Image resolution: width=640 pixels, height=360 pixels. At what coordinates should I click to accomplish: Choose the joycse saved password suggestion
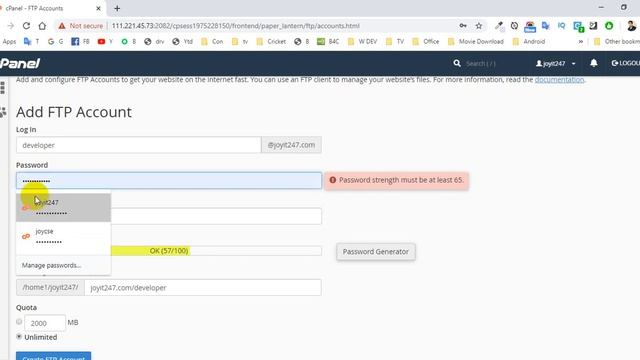click(63, 236)
